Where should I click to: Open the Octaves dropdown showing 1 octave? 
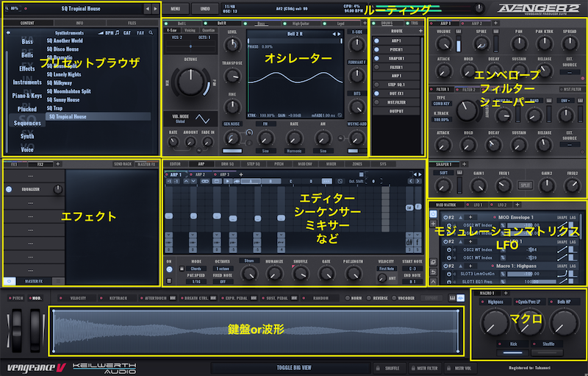pyautogui.click(x=223, y=269)
